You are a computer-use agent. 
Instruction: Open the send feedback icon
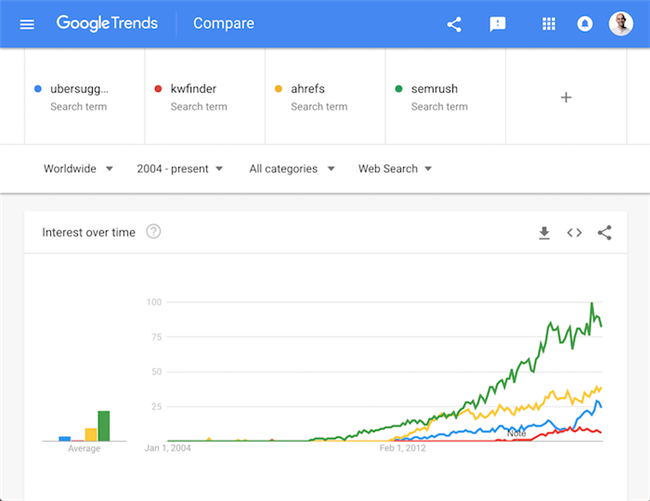click(x=497, y=24)
